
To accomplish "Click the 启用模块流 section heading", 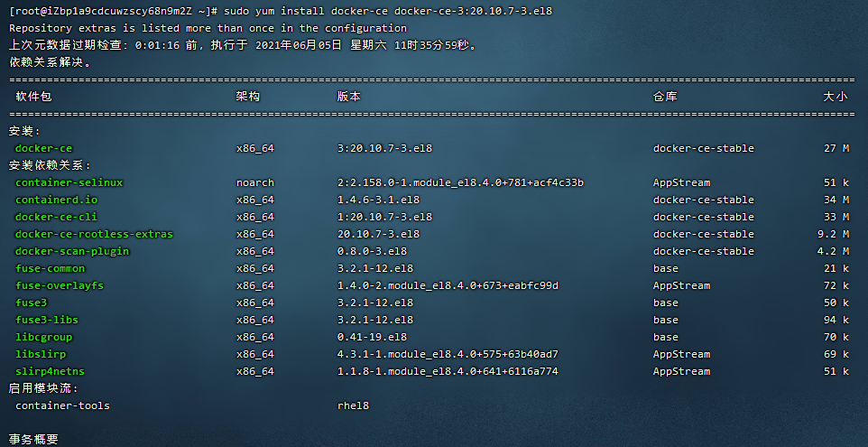I will coord(44,389).
